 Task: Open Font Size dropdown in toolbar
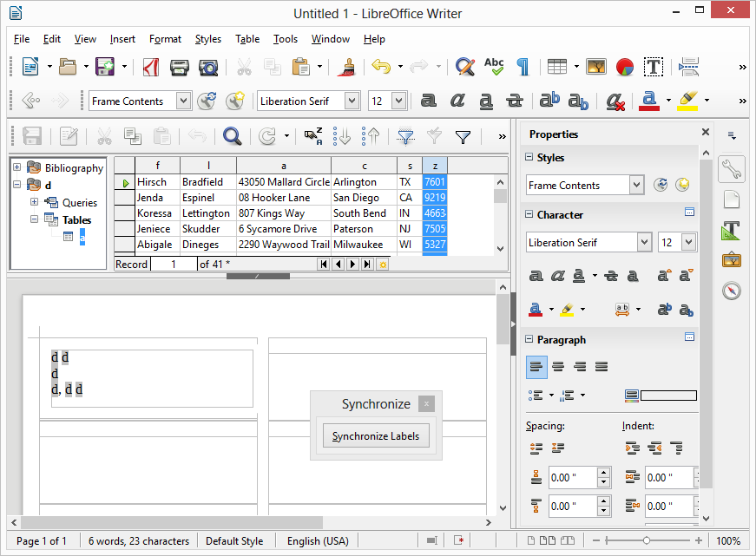tap(398, 101)
